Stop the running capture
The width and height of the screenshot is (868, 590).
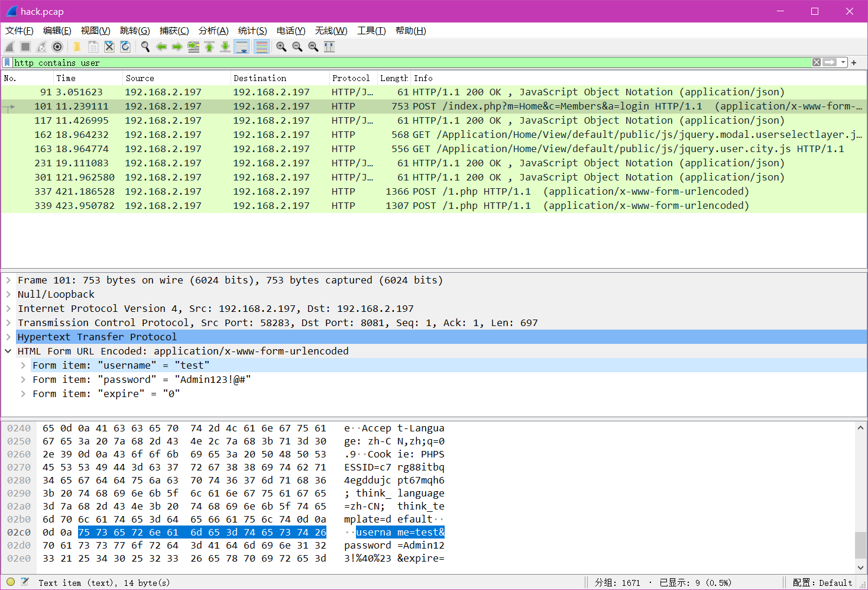(x=25, y=47)
